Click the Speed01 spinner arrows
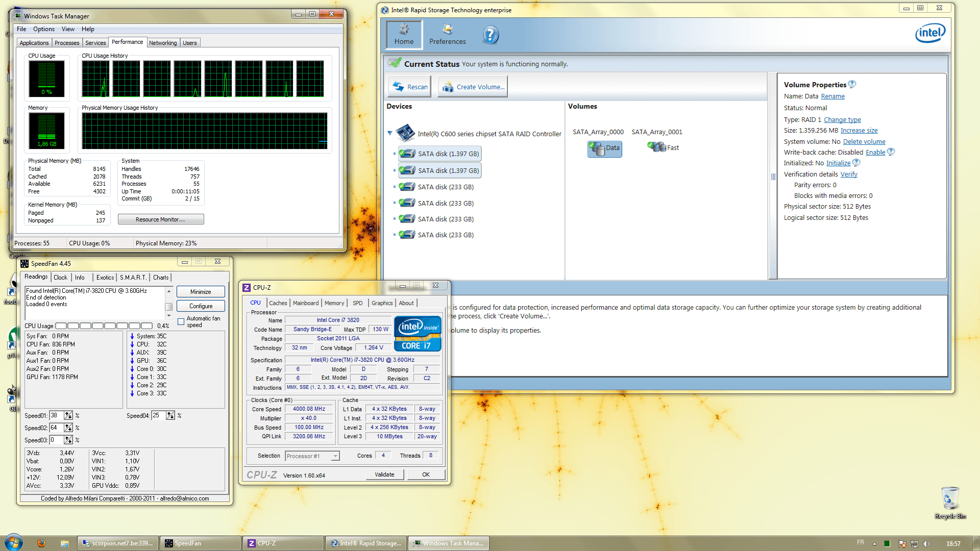 pos(68,415)
